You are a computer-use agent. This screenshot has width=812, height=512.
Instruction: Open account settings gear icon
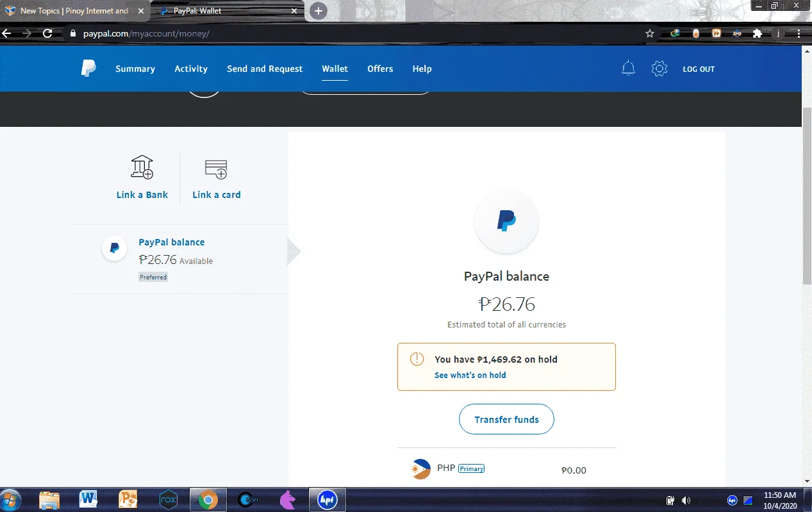pos(659,69)
